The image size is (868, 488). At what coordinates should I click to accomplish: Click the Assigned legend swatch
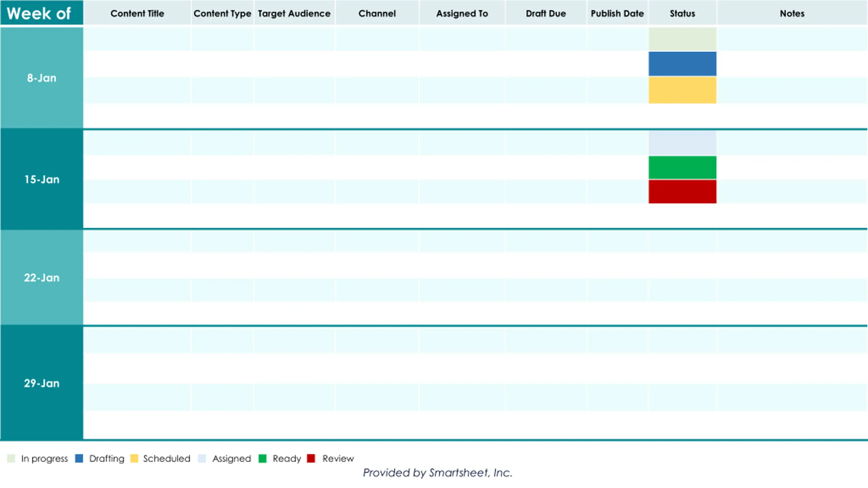pyautogui.click(x=202, y=458)
